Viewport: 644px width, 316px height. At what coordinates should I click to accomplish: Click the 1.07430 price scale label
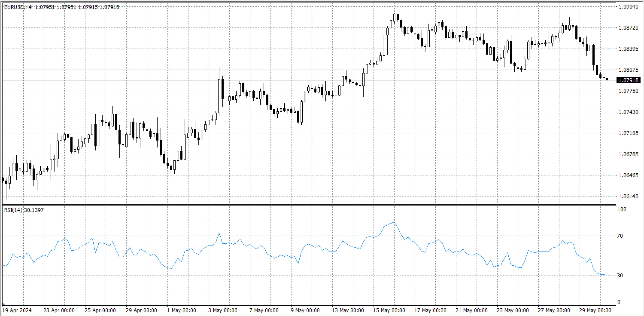628,112
